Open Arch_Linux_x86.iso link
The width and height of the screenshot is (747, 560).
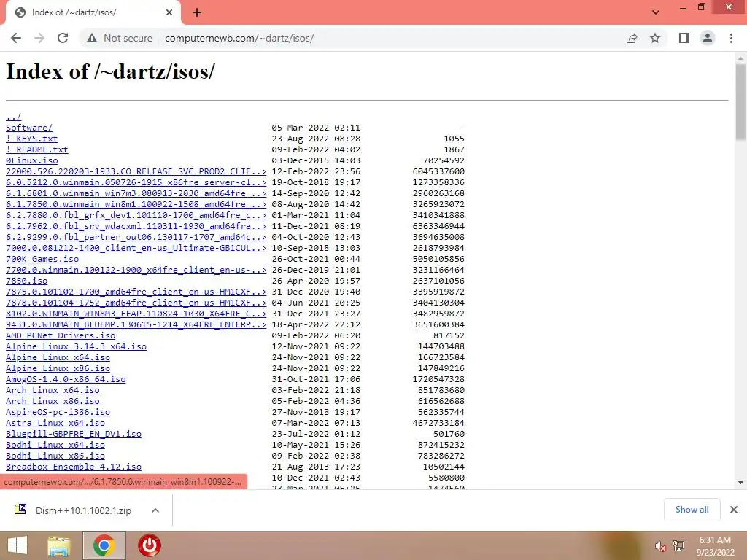click(x=53, y=402)
